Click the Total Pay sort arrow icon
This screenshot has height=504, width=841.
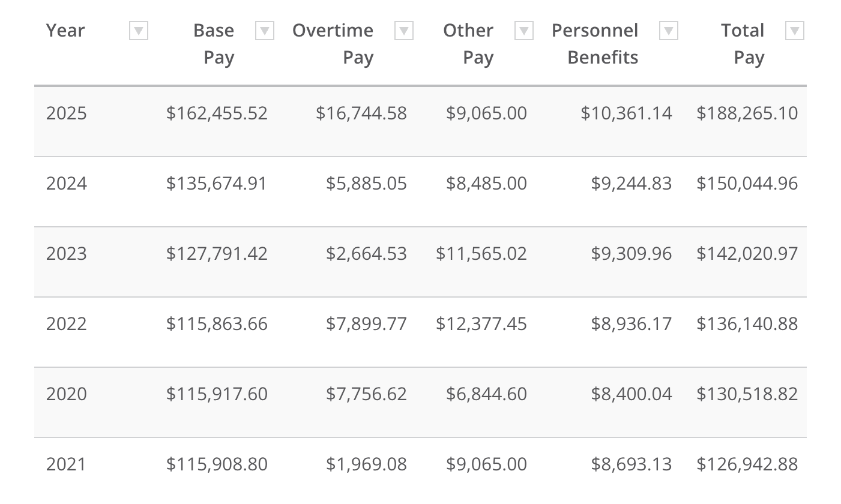tap(795, 31)
